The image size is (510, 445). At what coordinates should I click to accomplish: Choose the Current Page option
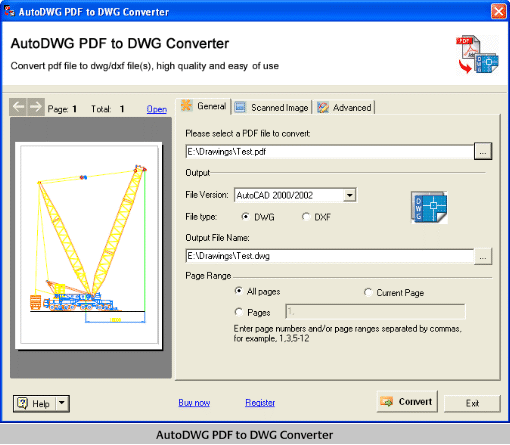[x=394, y=293]
